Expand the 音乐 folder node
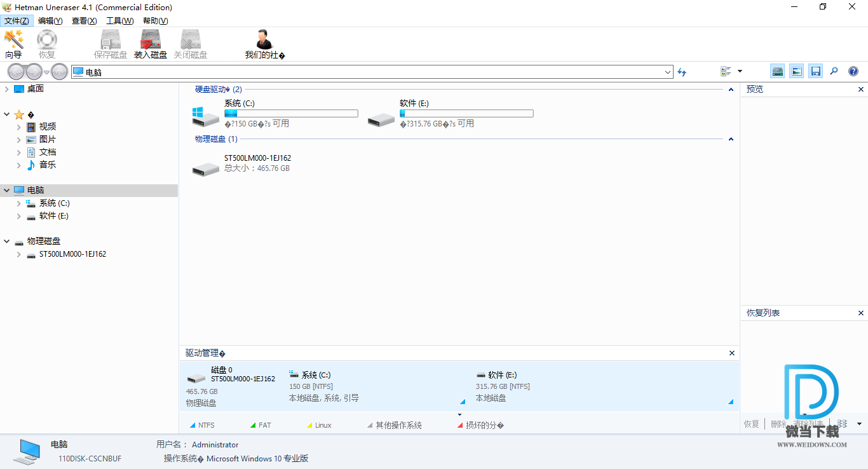The width and height of the screenshot is (868, 469). tap(19, 165)
